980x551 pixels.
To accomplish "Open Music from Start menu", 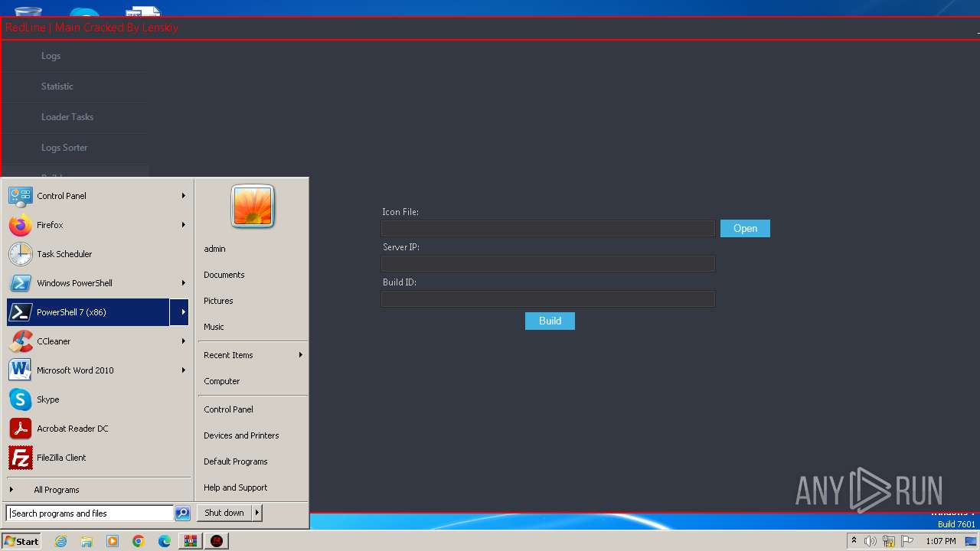I will point(214,327).
